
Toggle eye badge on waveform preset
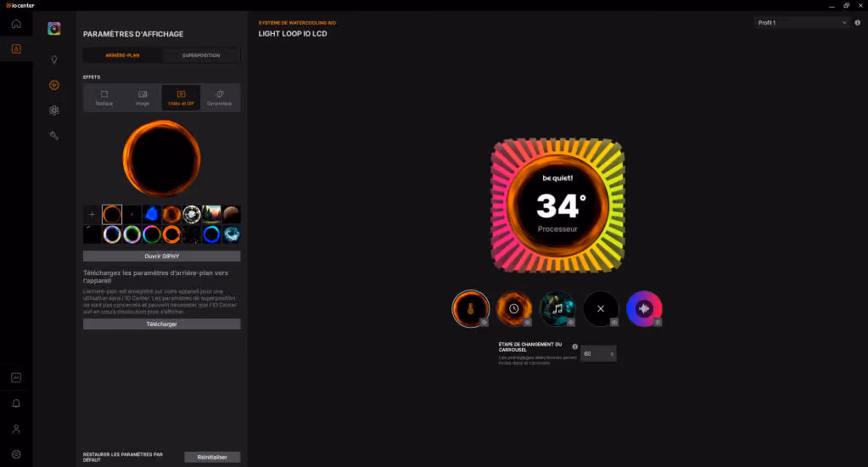click(657, 323)
